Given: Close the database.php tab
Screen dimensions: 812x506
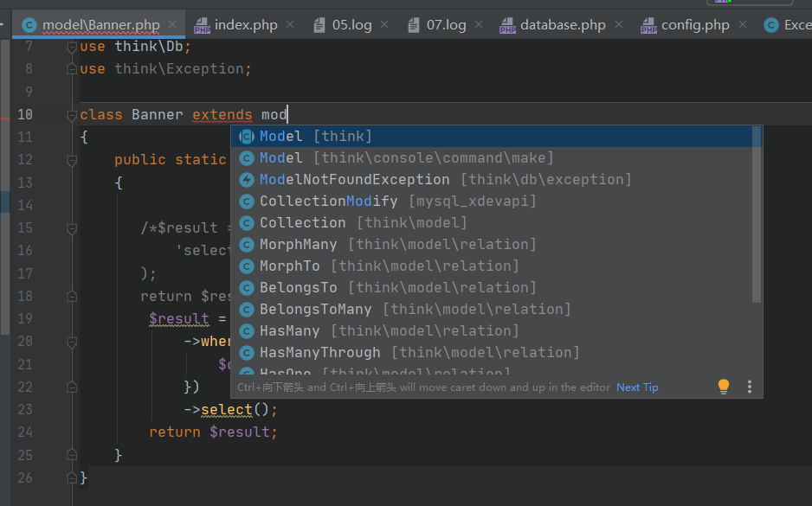Looking at the screenshot, I should pos(618,24).
